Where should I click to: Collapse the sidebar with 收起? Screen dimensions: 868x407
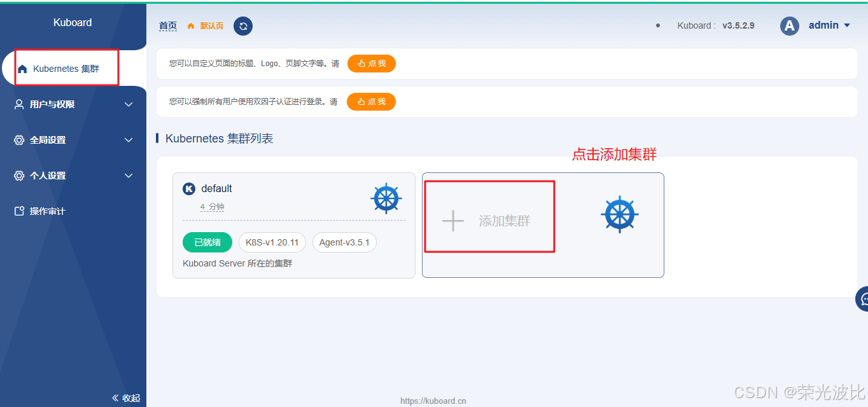[126, 397]
